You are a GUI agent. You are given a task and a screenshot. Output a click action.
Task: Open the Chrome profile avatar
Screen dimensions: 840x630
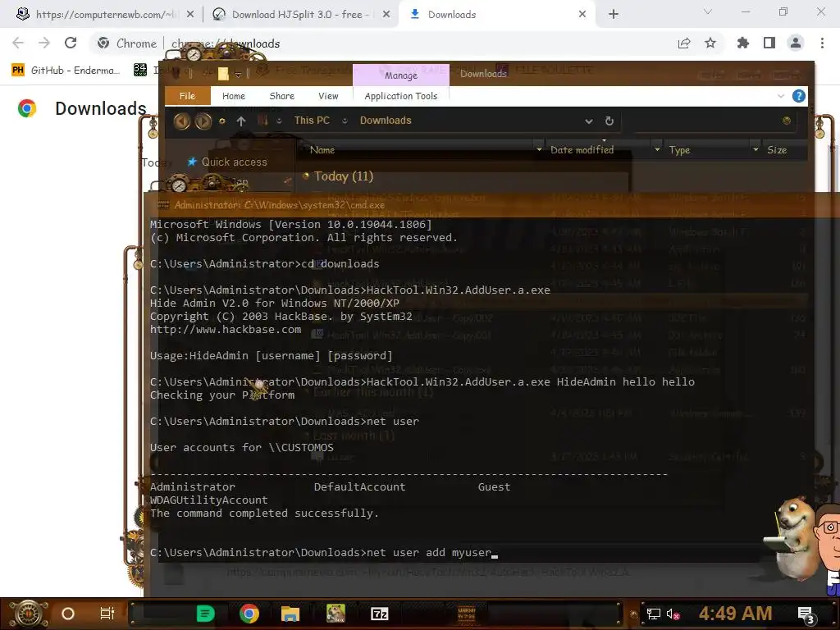[x=796, y=43]
